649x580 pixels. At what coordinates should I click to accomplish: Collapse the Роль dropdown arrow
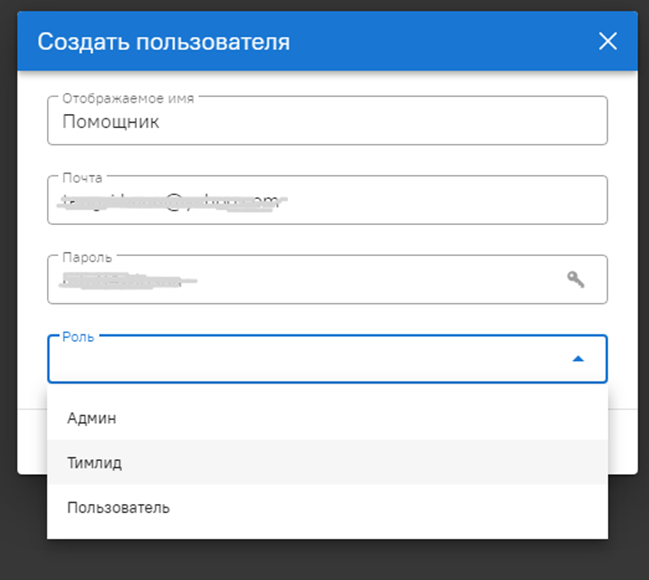coord(577,358)
